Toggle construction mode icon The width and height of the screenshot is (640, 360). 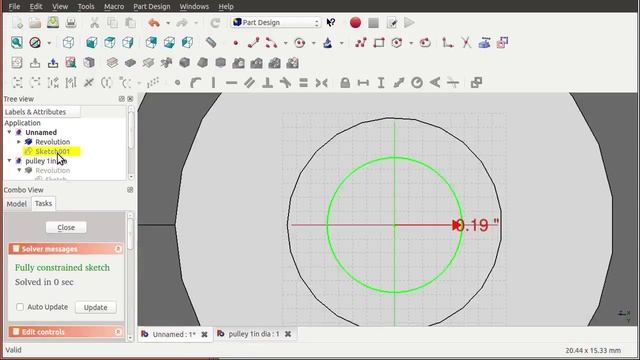(x=502, y=42)
